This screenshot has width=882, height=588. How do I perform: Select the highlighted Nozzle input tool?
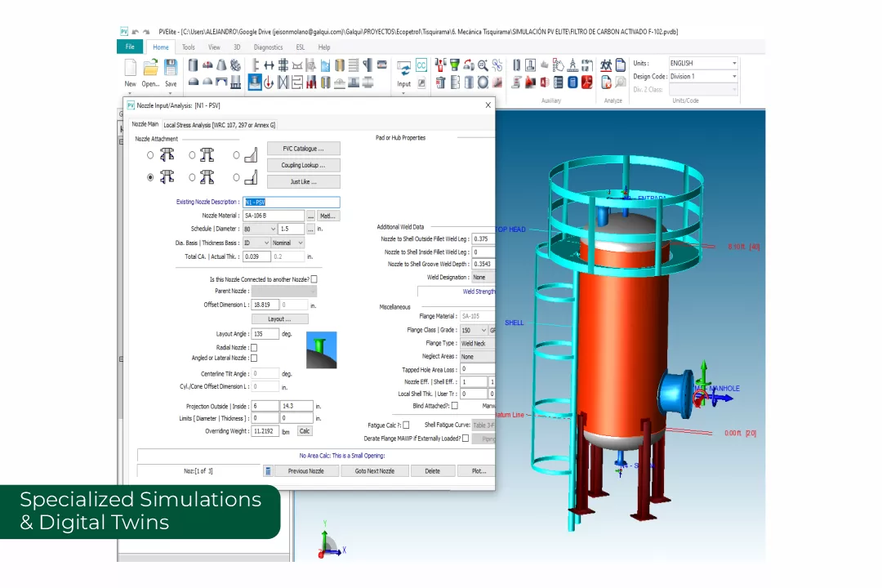pos(255,82)
